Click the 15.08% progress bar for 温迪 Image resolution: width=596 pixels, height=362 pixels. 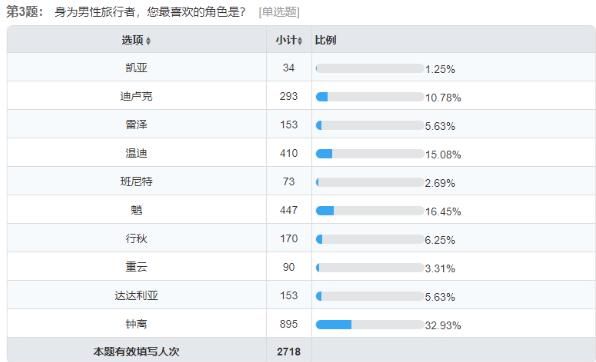click(370, 154)
